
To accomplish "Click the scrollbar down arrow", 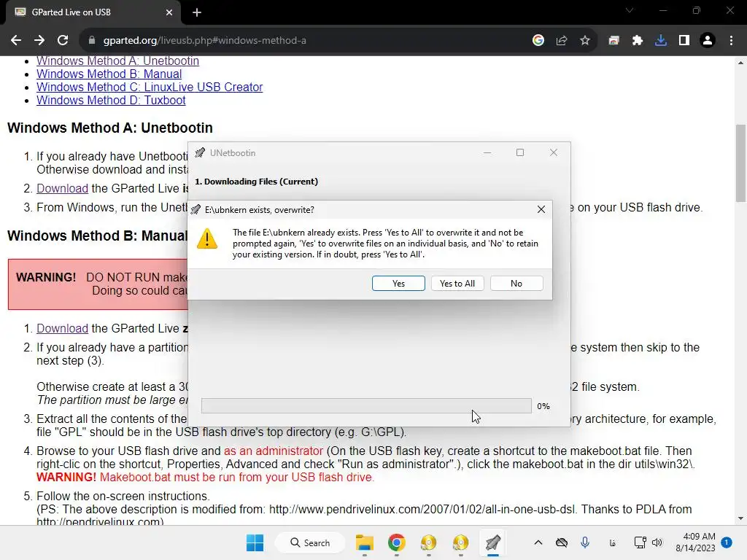I will pyautogui.click(x=740, y=518).
